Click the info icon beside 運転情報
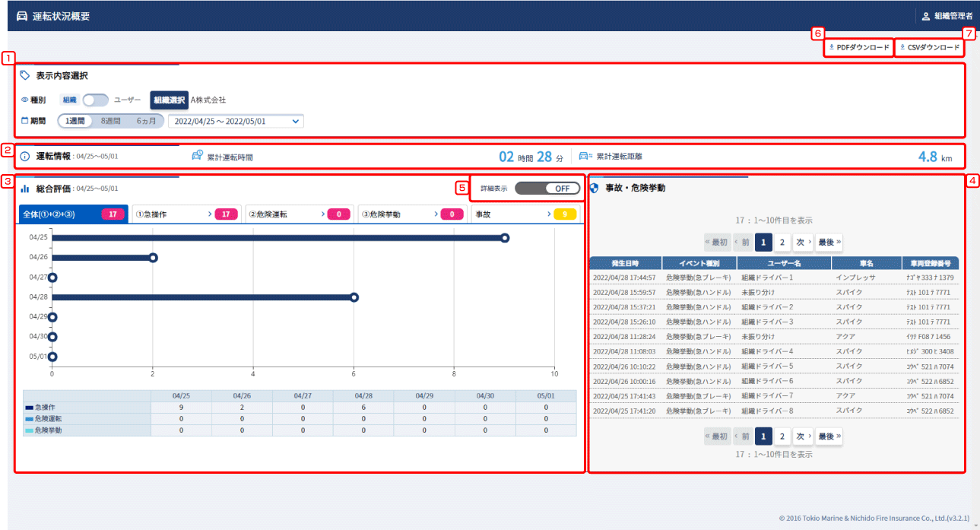The height and width of the screenshot is (530, 980). coord(25,157)
